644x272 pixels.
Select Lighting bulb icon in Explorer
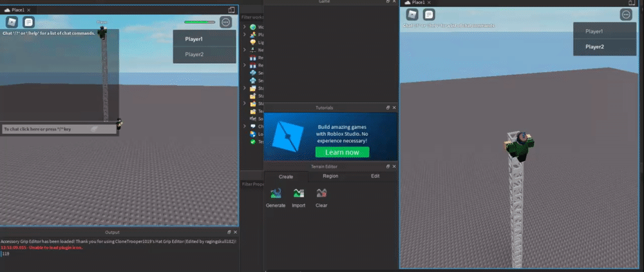253,43
